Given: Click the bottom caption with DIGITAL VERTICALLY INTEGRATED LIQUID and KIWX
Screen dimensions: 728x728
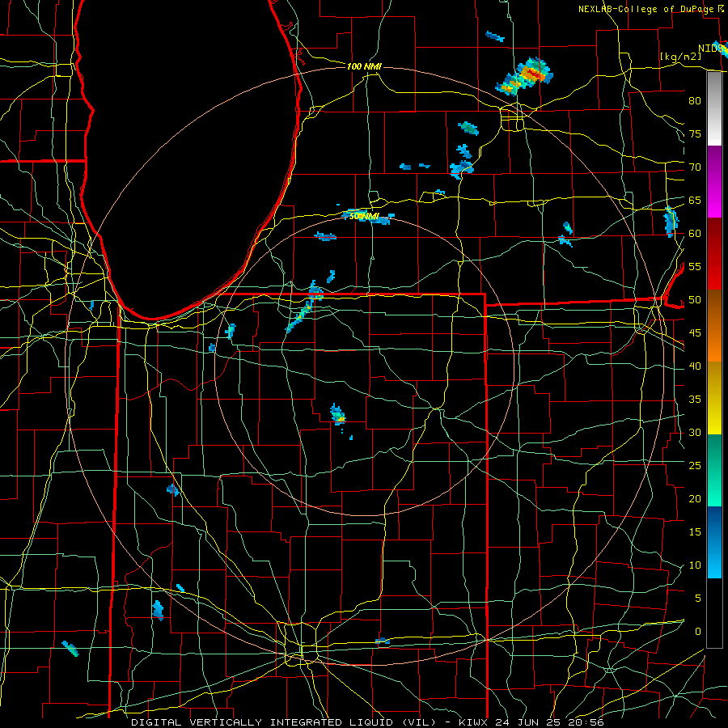Looking at the screenshot, I should 367,722.
